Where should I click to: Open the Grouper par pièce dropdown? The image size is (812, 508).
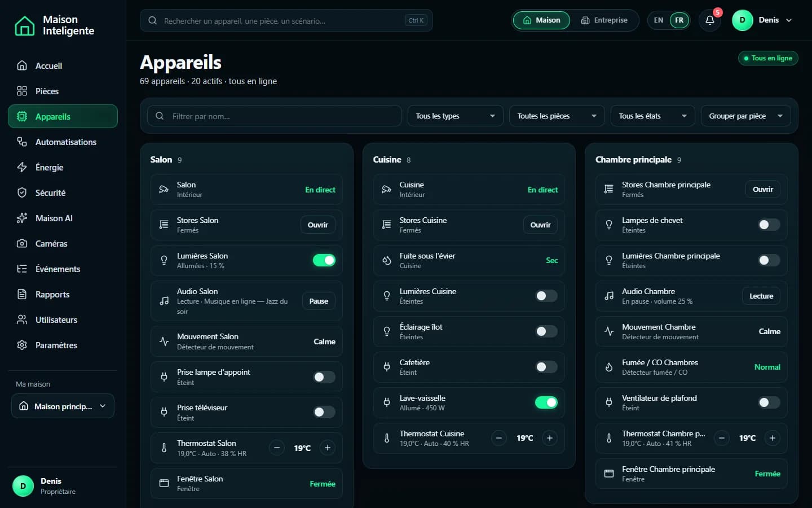tap(746, 116)
